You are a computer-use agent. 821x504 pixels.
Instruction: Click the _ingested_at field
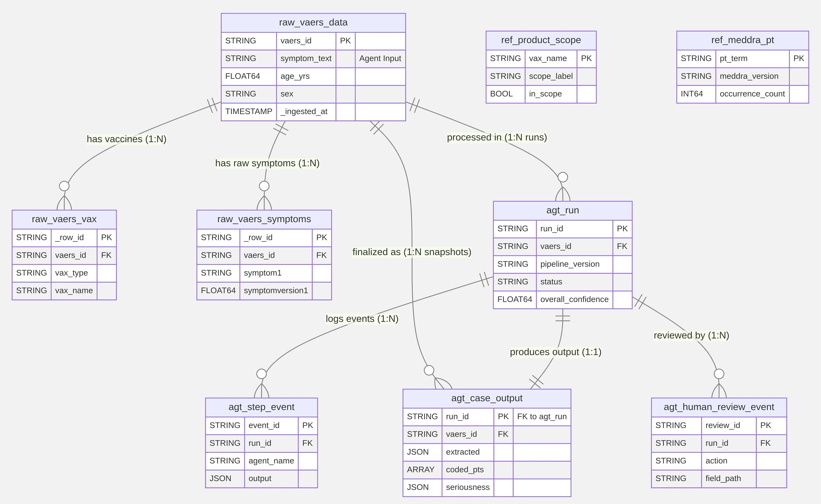tap(306, 112)
